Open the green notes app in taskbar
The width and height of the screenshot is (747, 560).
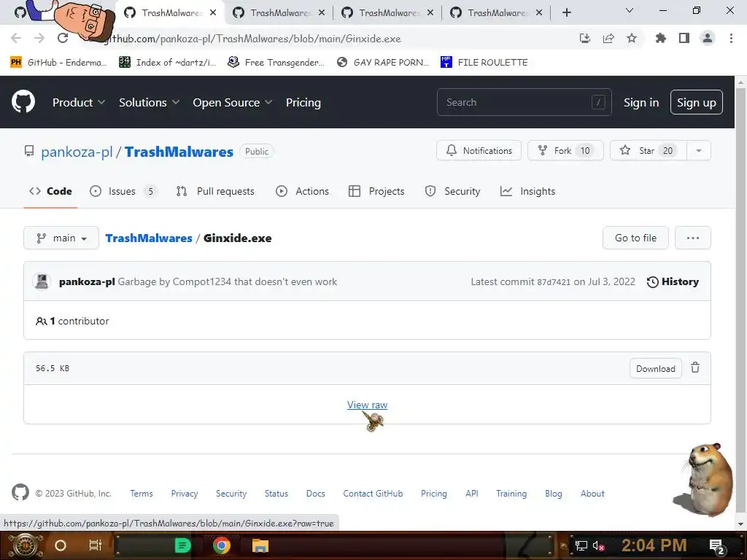point(182,545)
